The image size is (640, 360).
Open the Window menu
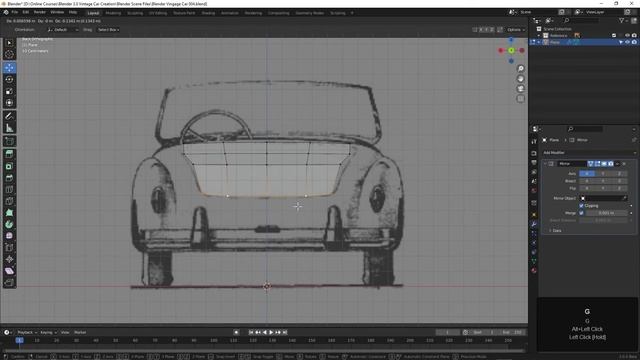point(57,13)
